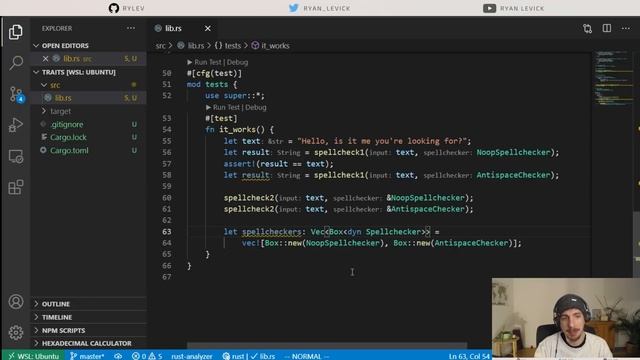Click Debug above mod tests

(x=237, y=62)
